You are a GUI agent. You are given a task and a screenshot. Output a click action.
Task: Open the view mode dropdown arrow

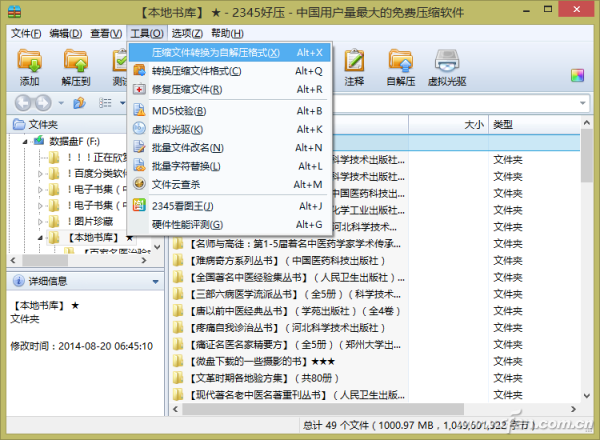click(x=122, y=103)
